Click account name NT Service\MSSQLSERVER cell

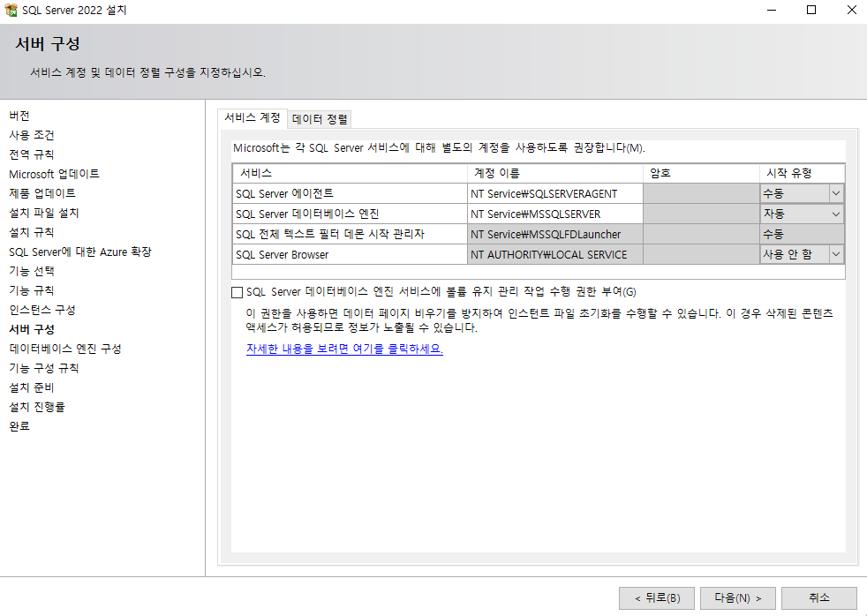point(555,214)
